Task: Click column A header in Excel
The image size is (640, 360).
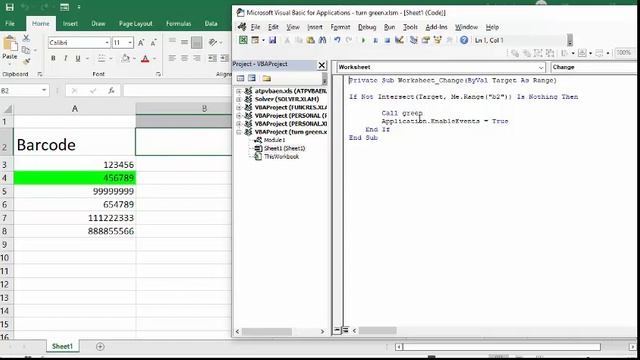Action: 75,109
